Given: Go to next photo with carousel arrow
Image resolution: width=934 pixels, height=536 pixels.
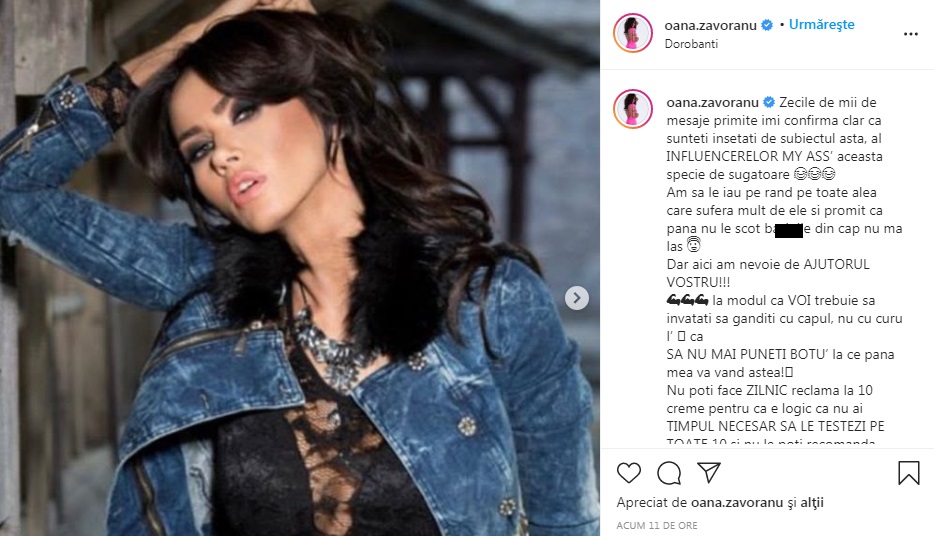Looking at the screenshot, I should (x=577, y=298).
